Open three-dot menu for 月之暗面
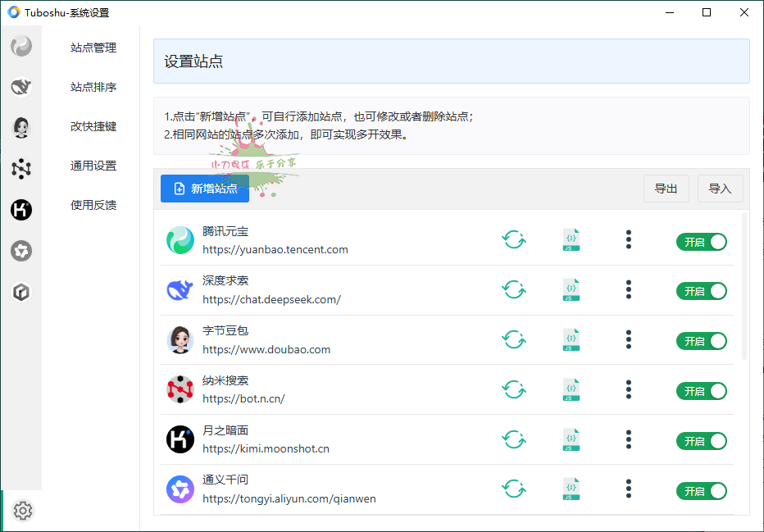The width and height of the screenshot is (764, 532). [x=628, y=439]
